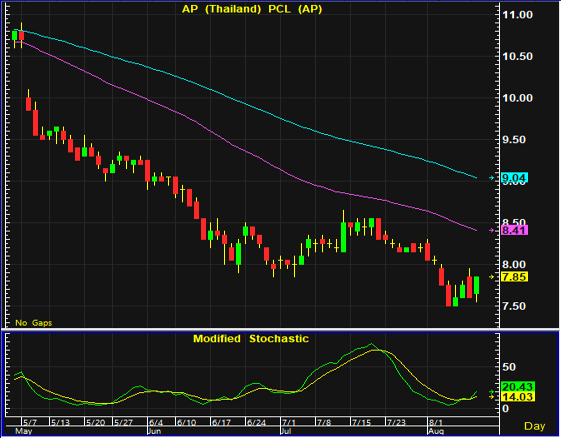The height and width of the screenshot is (438, 561).
Task: Click the 8/1 date axis label
Action: coord(436,422)
